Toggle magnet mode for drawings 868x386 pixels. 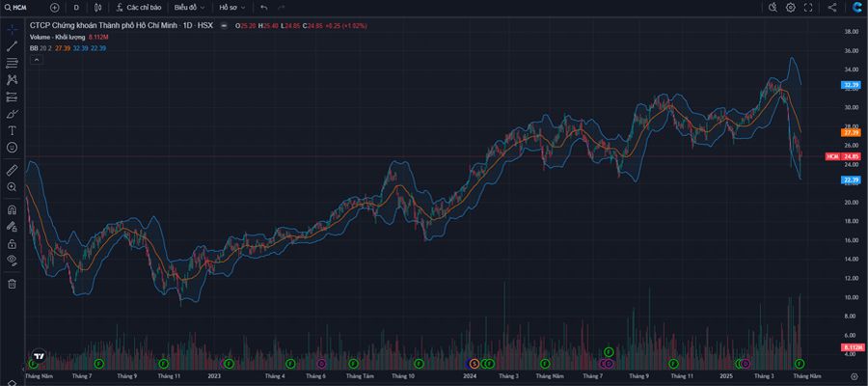pyautogui.click(x=13, y=209)
